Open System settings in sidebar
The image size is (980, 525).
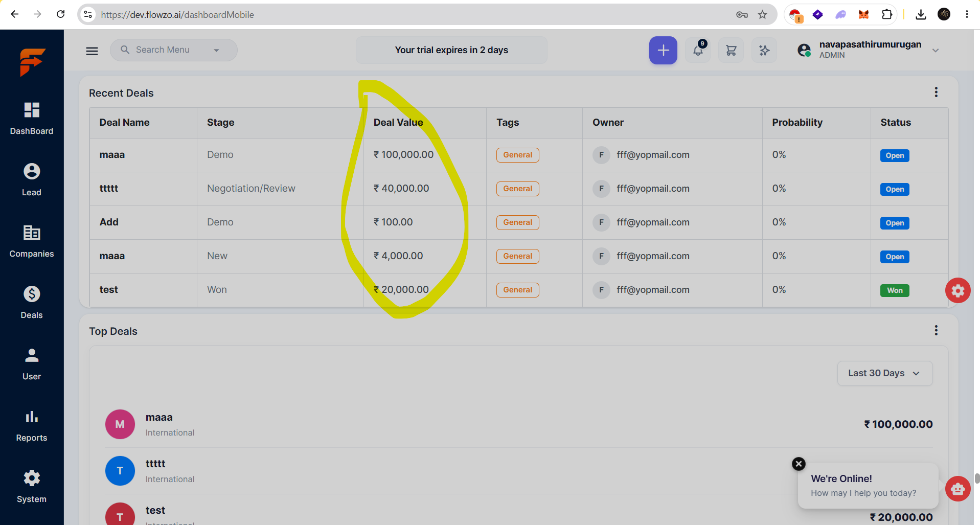point(32,487)
